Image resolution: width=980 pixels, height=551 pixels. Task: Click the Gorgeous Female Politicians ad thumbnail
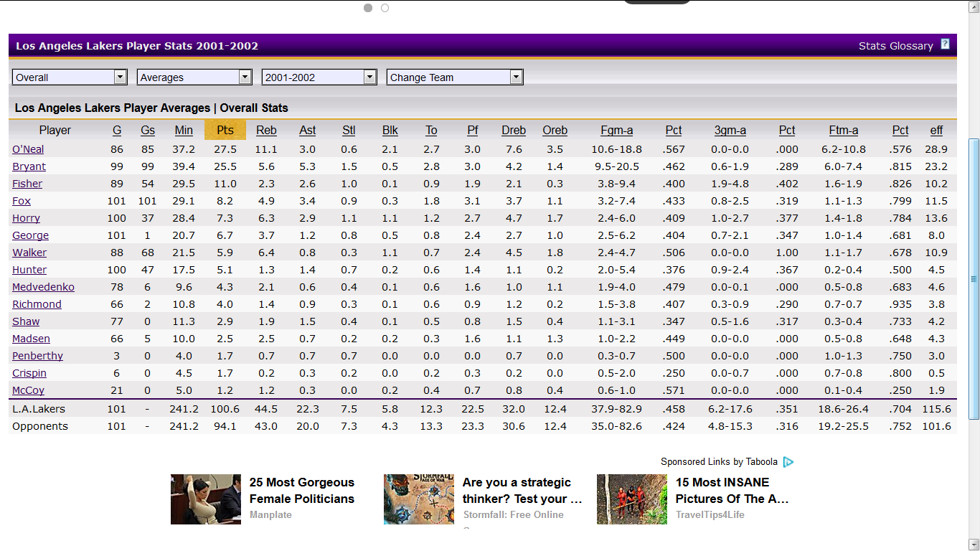[206, 499]
